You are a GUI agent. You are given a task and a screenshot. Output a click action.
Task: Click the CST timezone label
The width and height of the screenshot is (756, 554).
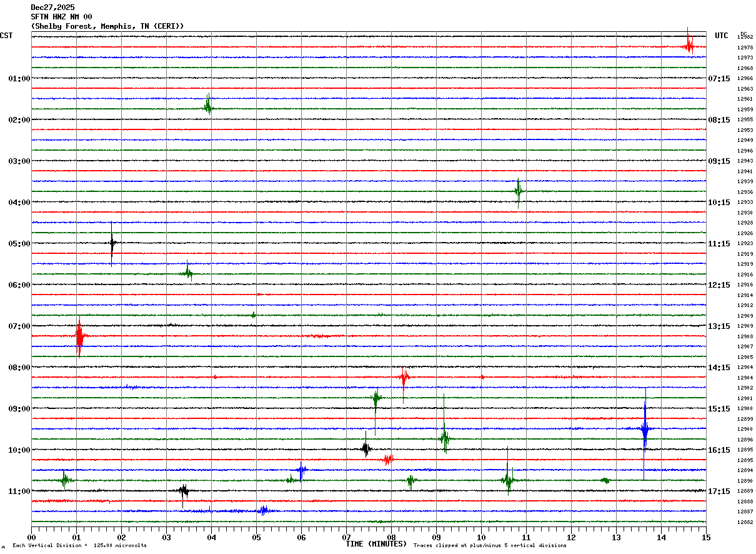[6, 36]
